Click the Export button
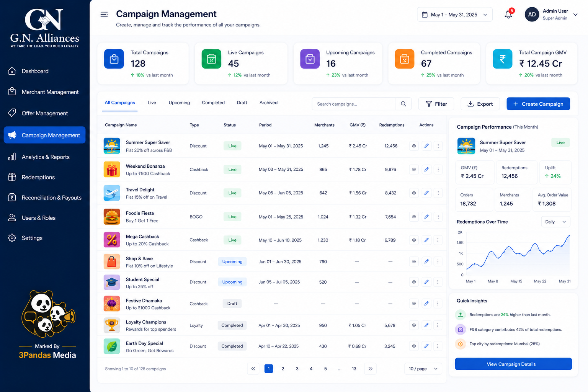588x392 pixels. [480, 104]
